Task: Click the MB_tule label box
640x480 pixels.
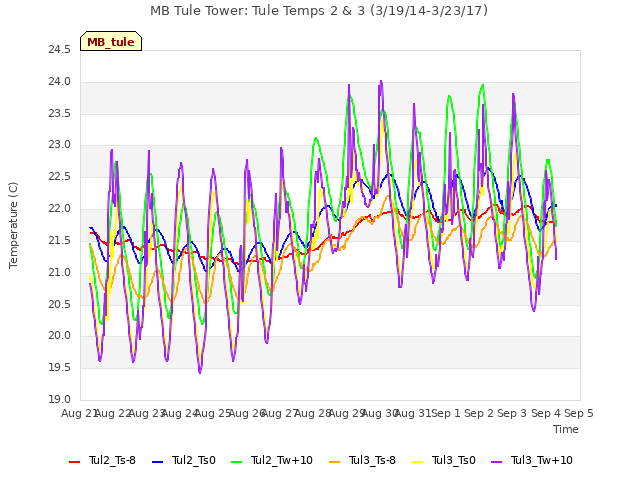Action: [111, 41]
